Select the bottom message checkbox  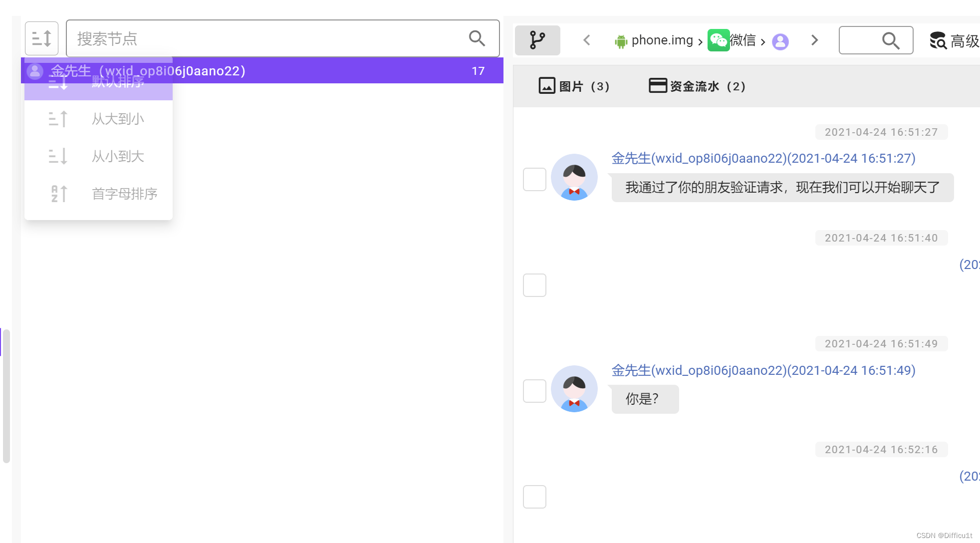point(534,497)
